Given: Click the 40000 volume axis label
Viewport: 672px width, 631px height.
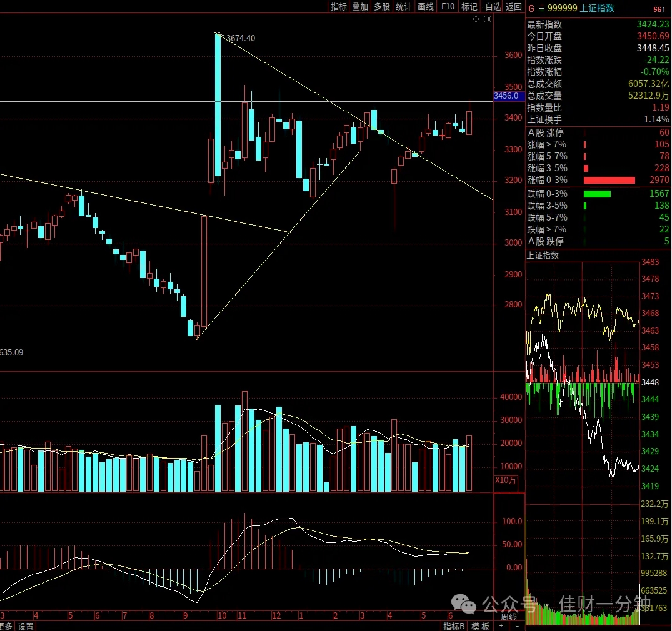Looking at the screenshot, I should coord(511,397).
